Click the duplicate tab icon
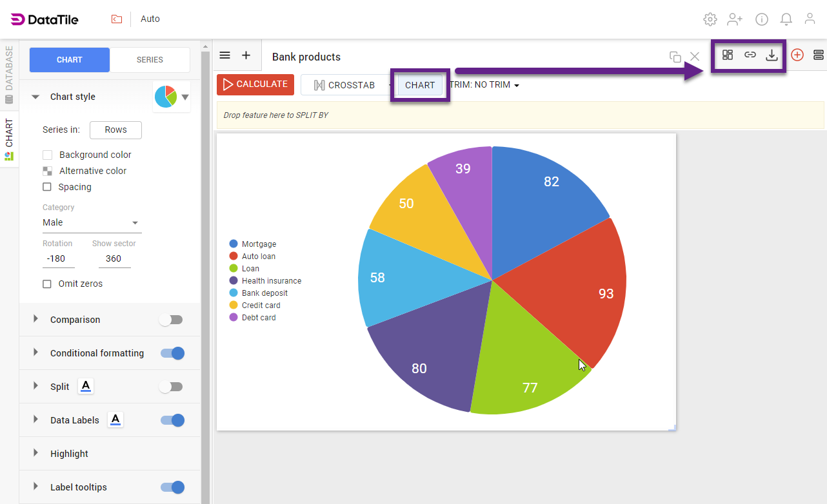The image size is (827, 504). pyautogui.click(x=675, y=57)
